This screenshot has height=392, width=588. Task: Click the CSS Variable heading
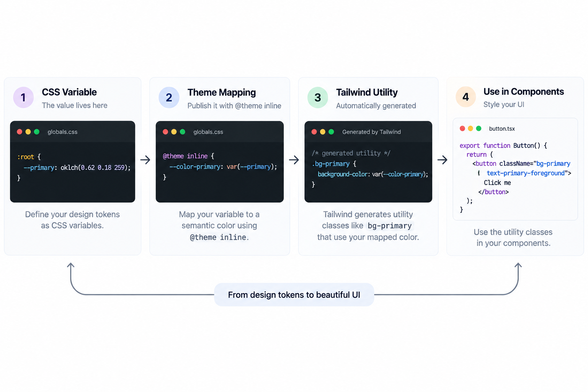point(69,92)
